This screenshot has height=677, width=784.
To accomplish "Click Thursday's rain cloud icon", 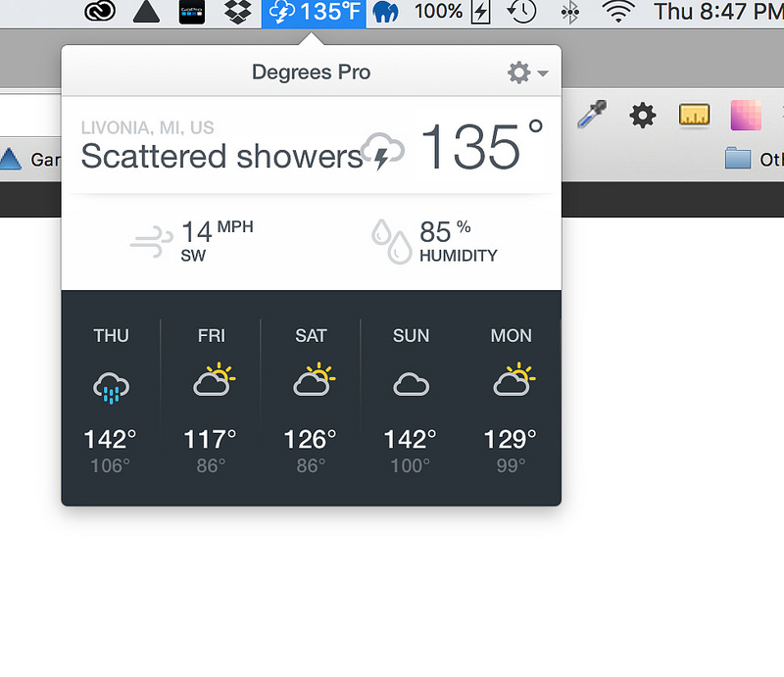I will (x=111, y=387).
